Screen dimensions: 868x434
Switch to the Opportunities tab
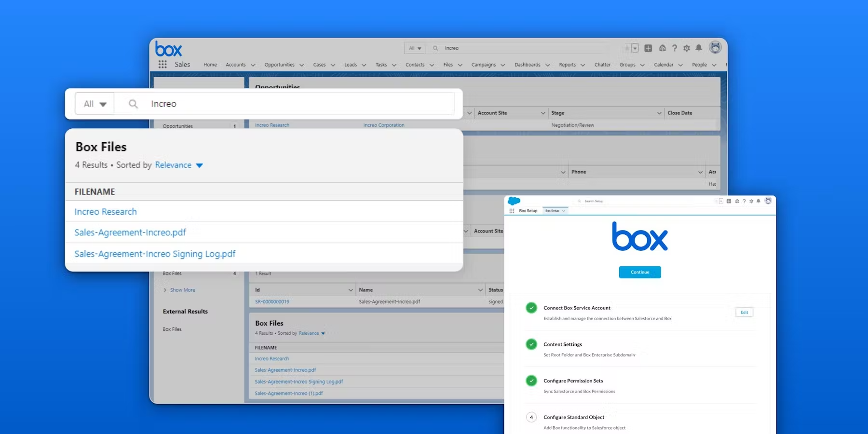click(280, 64)
